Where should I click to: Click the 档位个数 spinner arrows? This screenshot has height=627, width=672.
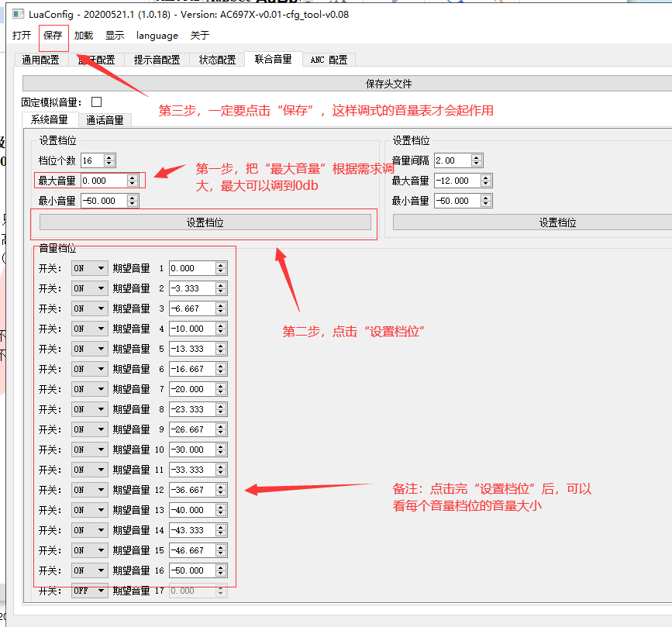[109, 160]
